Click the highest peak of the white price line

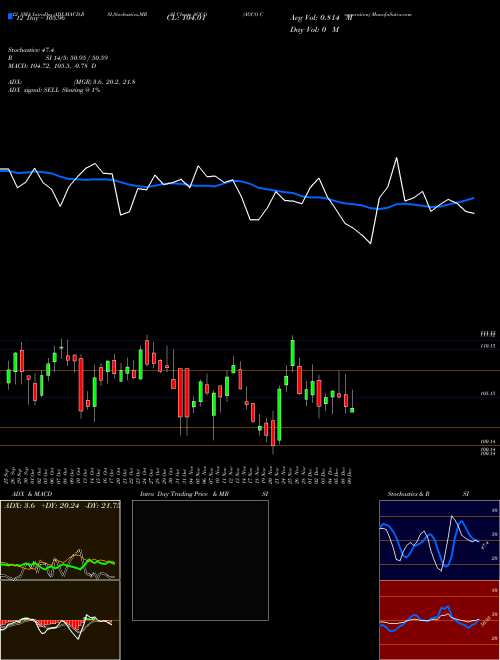click(396, 158)
